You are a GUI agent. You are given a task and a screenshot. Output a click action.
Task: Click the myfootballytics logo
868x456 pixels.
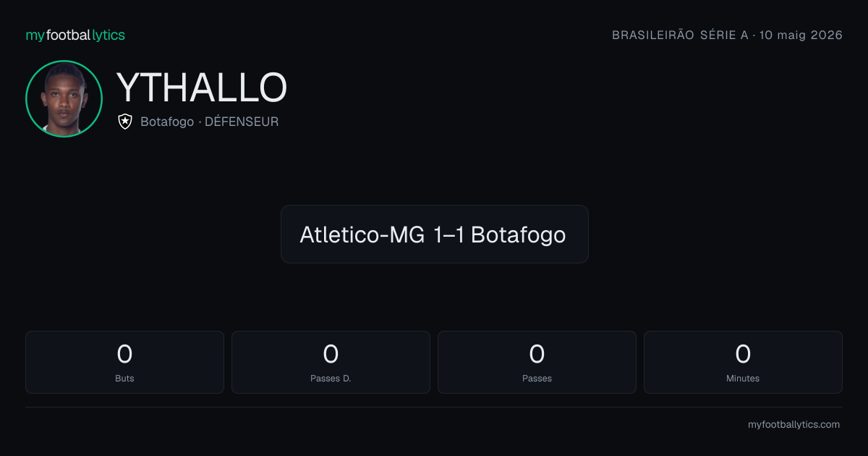click(x=75, y=35)
